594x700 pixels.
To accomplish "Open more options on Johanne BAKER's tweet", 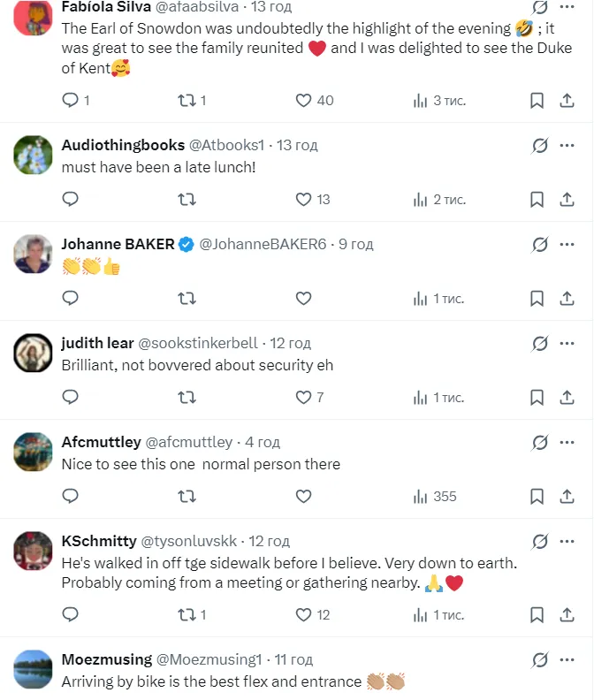I will tap(567, 244).
